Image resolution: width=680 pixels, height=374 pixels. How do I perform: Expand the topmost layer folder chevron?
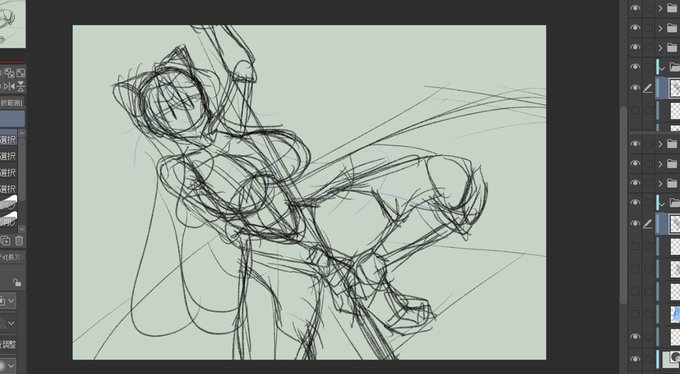click(x=660, y=8)
